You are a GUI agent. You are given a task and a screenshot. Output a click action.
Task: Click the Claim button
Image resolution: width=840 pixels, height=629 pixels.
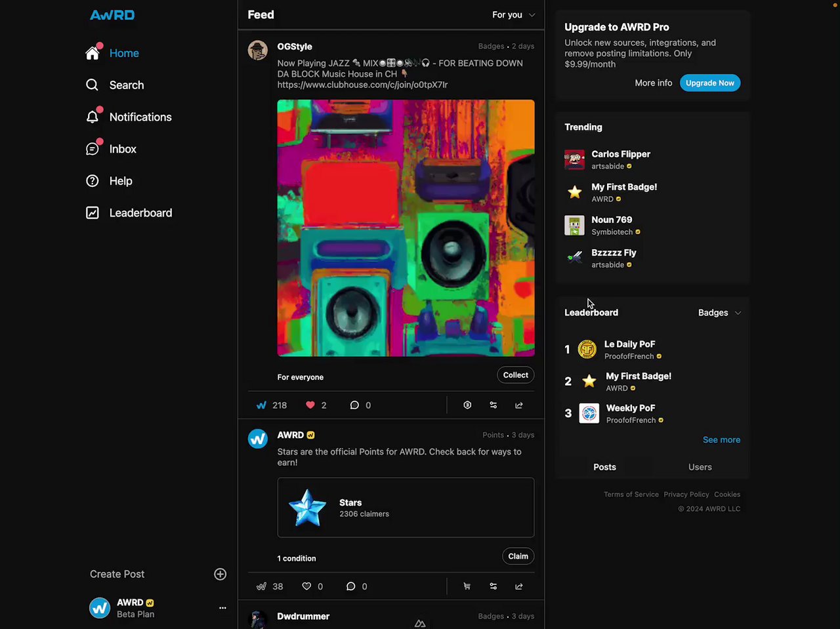[x=518, y=556]
